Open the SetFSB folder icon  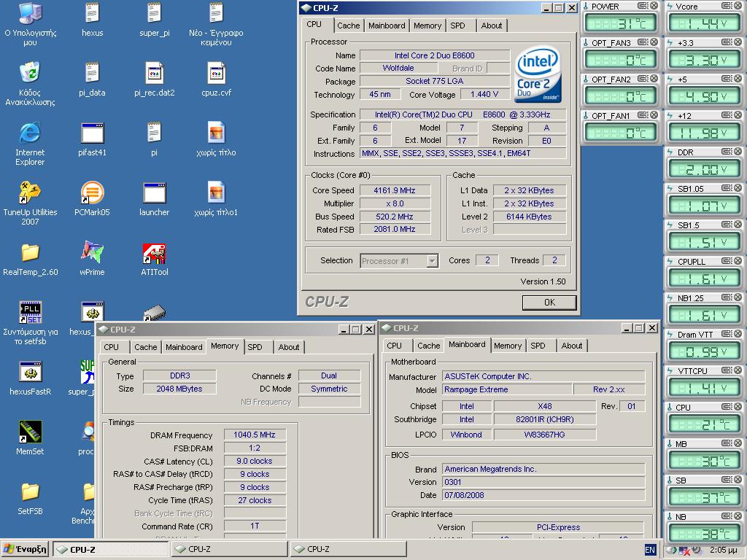pos(30,491)
